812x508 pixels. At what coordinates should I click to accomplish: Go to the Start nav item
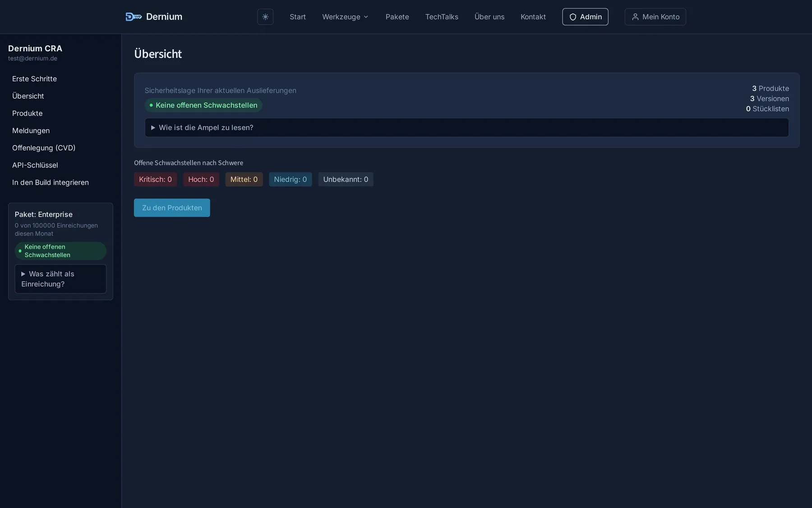pyautogui.click(x=298, y=17)
